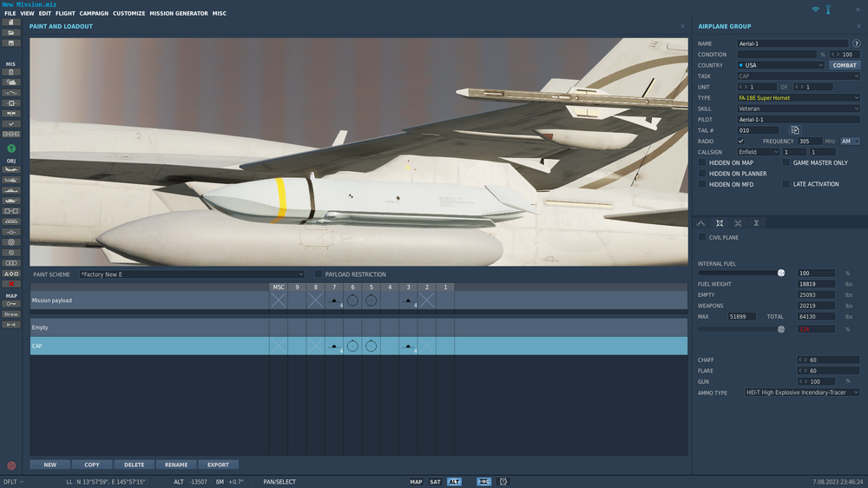
Task: Enable HIDDEN ON PLANNER checkbox
Action: (702, 174)
